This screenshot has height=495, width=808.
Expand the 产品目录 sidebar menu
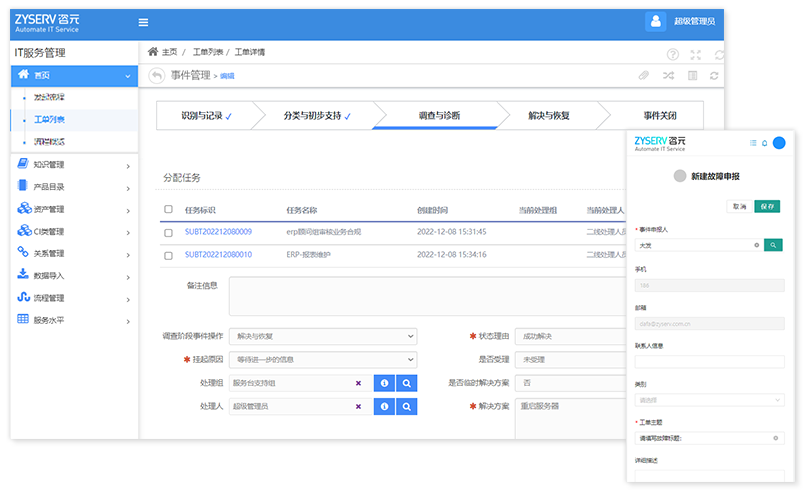point(74,187)
